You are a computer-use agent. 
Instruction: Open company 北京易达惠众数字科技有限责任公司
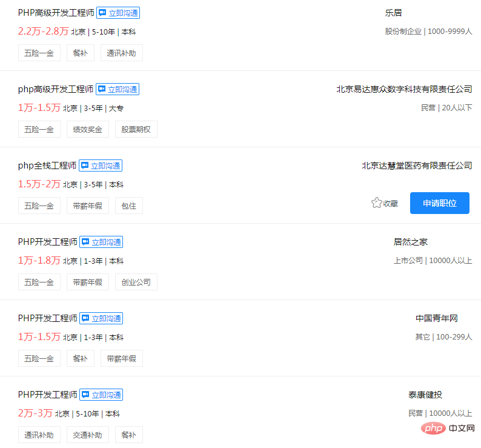pyautogui.click(x=404, y=89)
